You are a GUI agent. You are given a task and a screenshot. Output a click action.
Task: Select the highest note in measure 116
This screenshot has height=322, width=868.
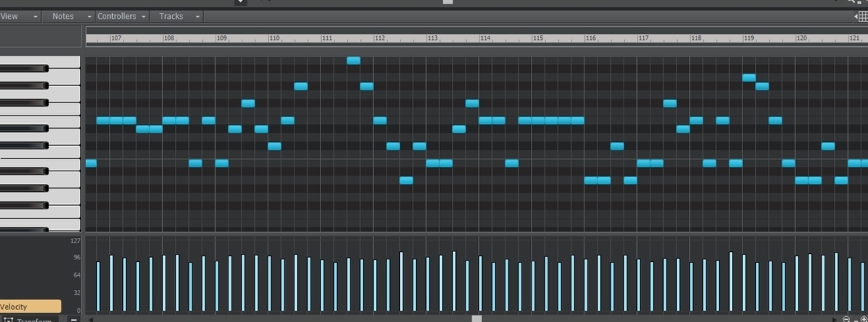(x=617, y=146)
